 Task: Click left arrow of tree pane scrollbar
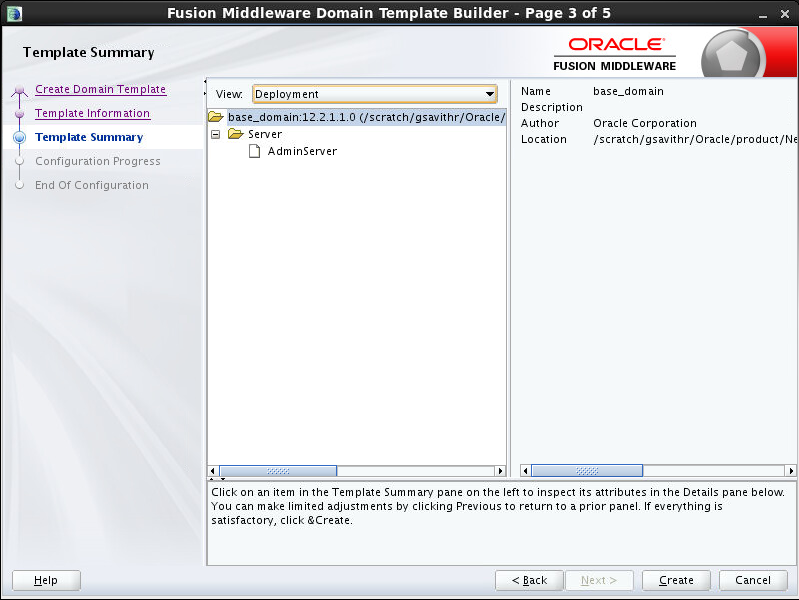213,471
